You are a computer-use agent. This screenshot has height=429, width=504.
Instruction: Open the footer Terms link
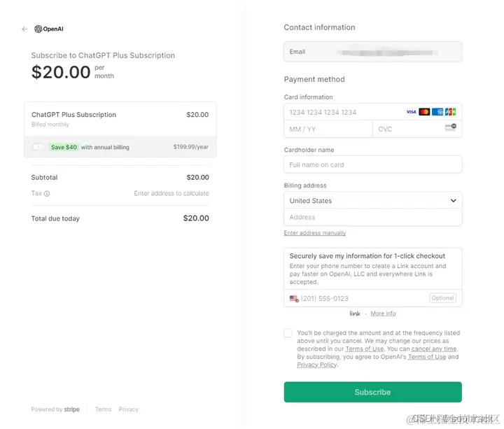click(103, 409)
